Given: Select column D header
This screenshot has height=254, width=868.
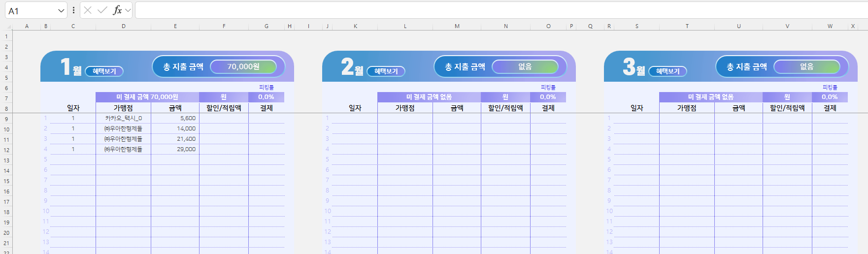Looking at the screenshot, I should pyautogui.click(x=124, y=26).
